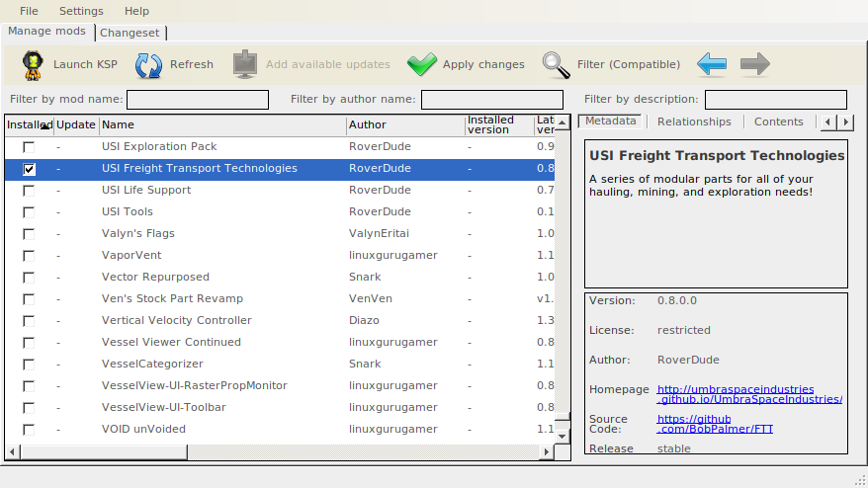The height and width of the screenshot is (488, 868).
Task: Click author Diazo in the list
Action: [364, 320]
